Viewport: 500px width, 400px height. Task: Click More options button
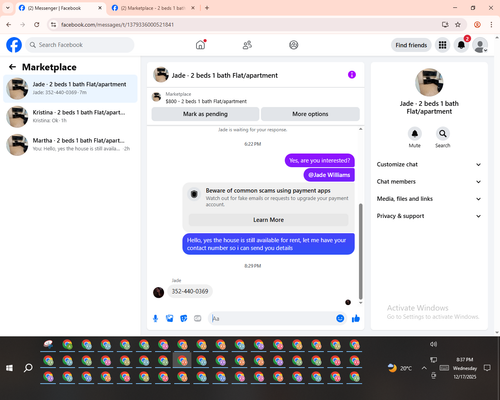pos(310,114)
